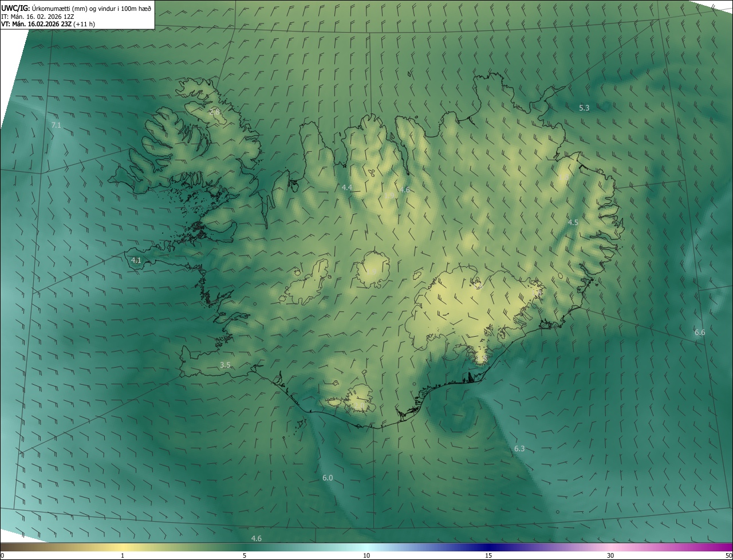The image size is (733, 560).
Task: Click the 4.1 value on Snæfellsnes peninsula
Action: [136, 260]
